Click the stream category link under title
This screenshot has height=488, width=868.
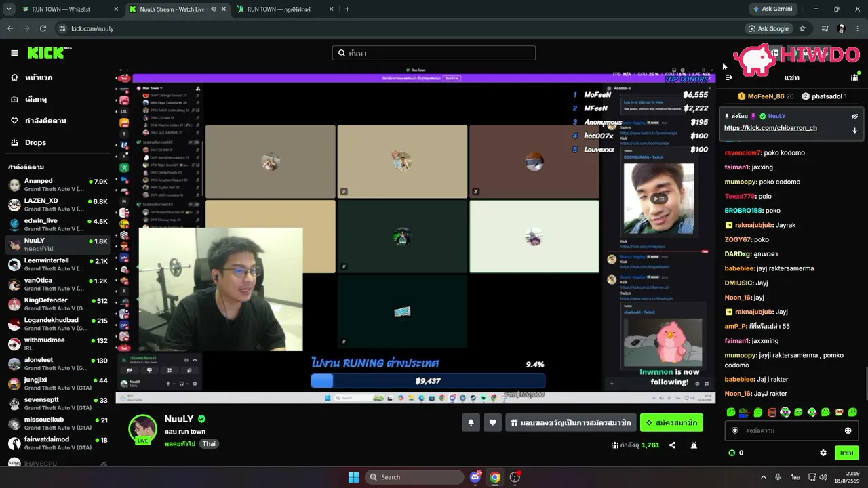(x=180, y=444)
